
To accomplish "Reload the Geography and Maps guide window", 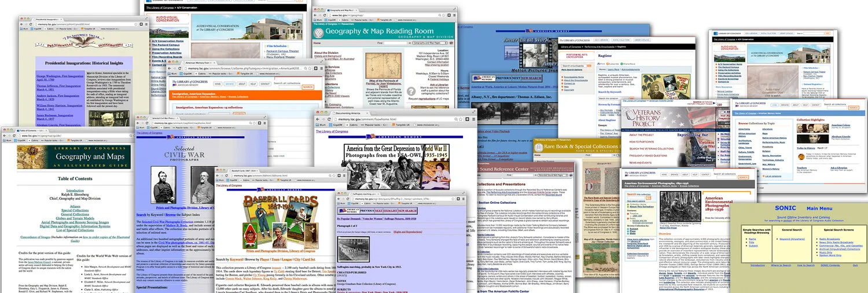I will [x=14, y=135].
